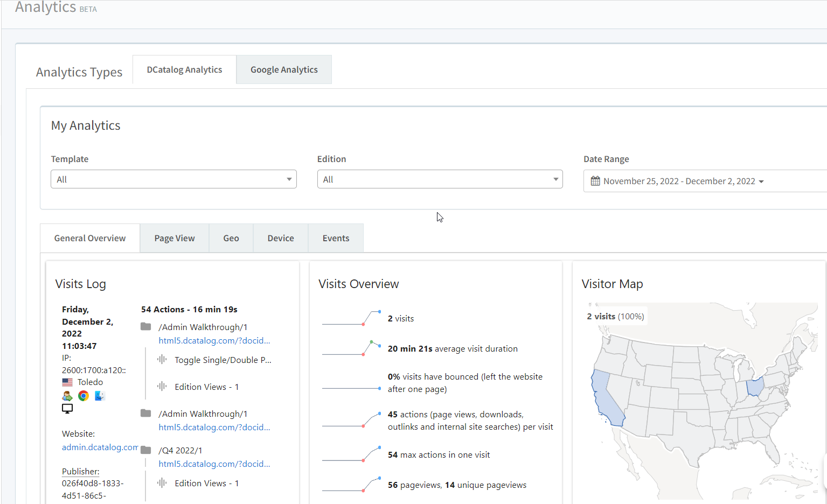
Task: Open the Template dropdown
Action: pyautogui.click(x=173, y=179)
